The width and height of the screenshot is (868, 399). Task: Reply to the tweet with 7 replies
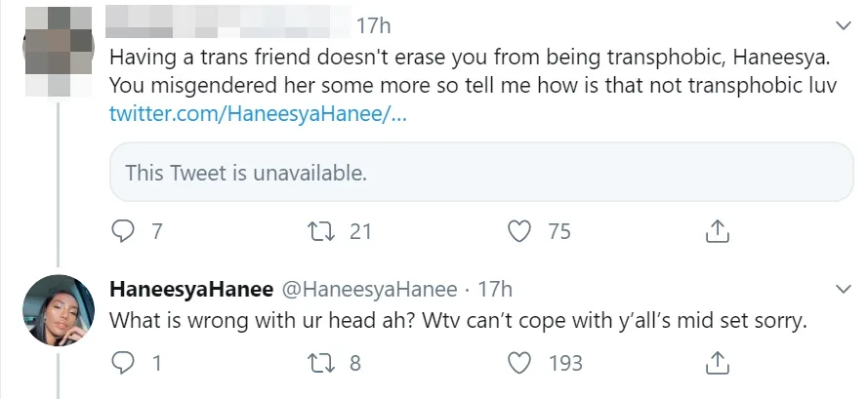pos(122,231)
